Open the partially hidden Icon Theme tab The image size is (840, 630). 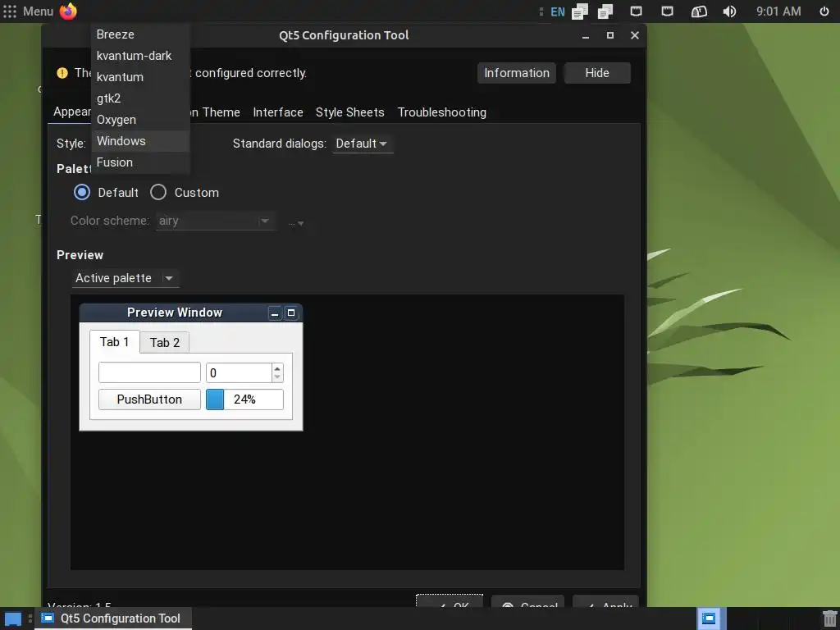pyautogui.click(x=216, y=112)
